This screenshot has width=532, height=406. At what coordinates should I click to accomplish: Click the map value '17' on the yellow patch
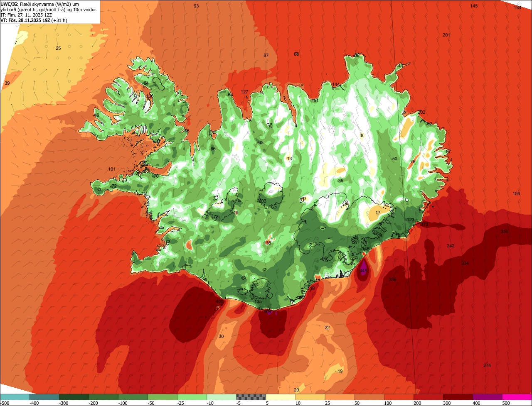[378, 213]
